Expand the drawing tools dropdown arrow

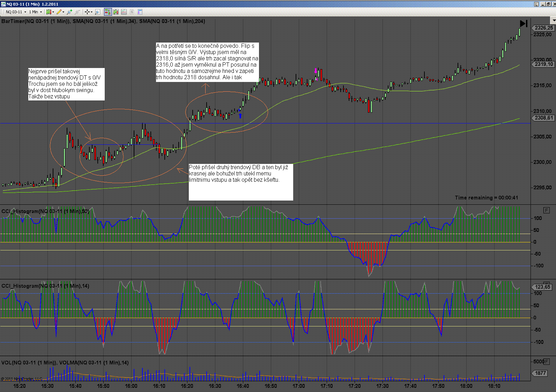coord(63,12)
